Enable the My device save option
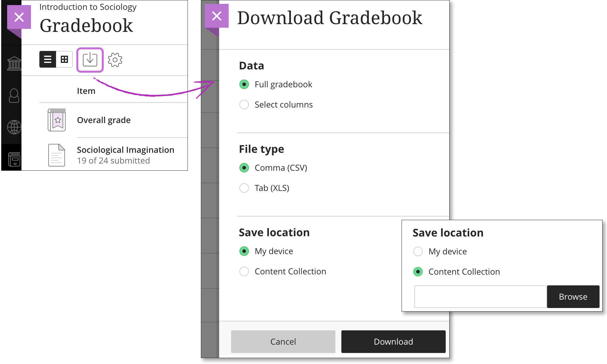Viewport: 607px width, 364px height. click(x=244, y=251)
